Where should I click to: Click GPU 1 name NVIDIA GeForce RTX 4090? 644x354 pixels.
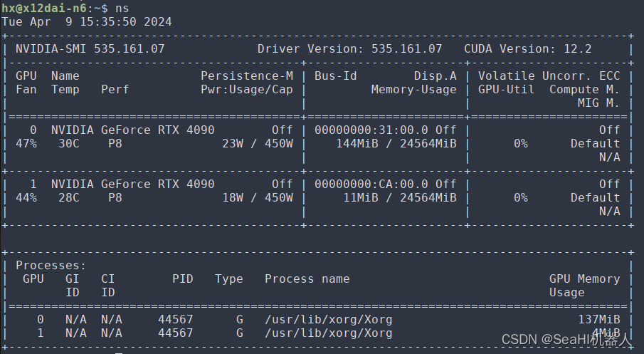(132, 184)
